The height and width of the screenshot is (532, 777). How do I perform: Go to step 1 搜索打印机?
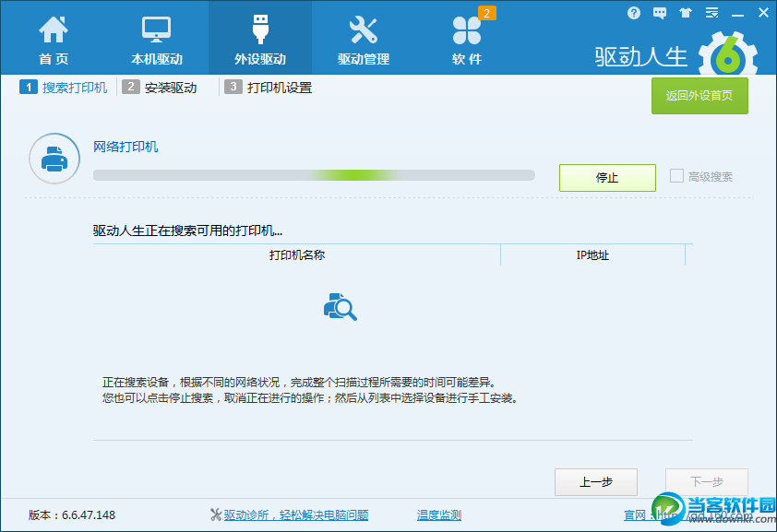[x=64, y=88]
